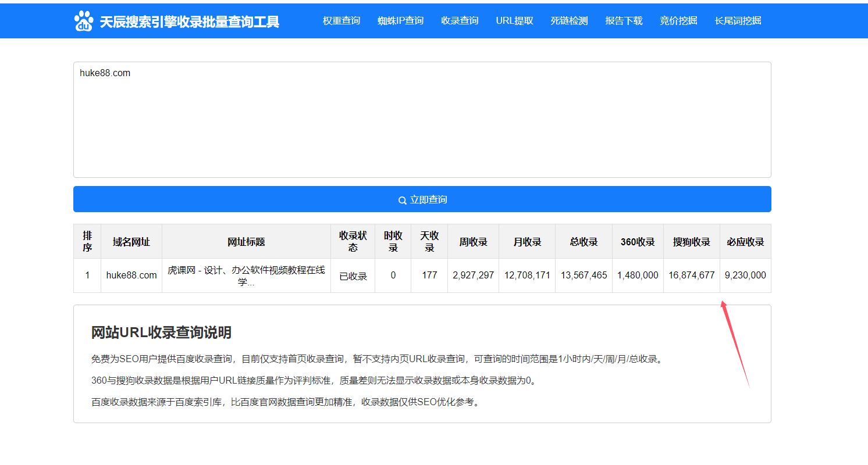868x465 pixels.
Task: Select 死链检测 in the navigation bar
Action: point(569,21)
